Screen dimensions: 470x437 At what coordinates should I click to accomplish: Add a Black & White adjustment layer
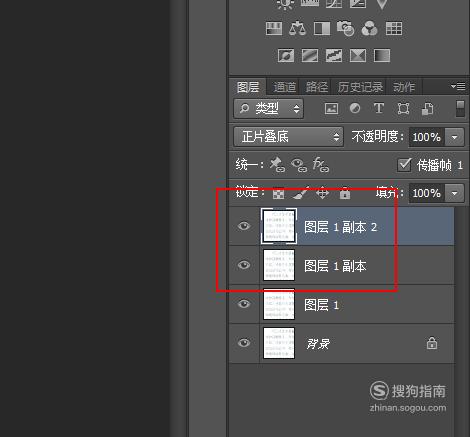click(x=322, y=29)
